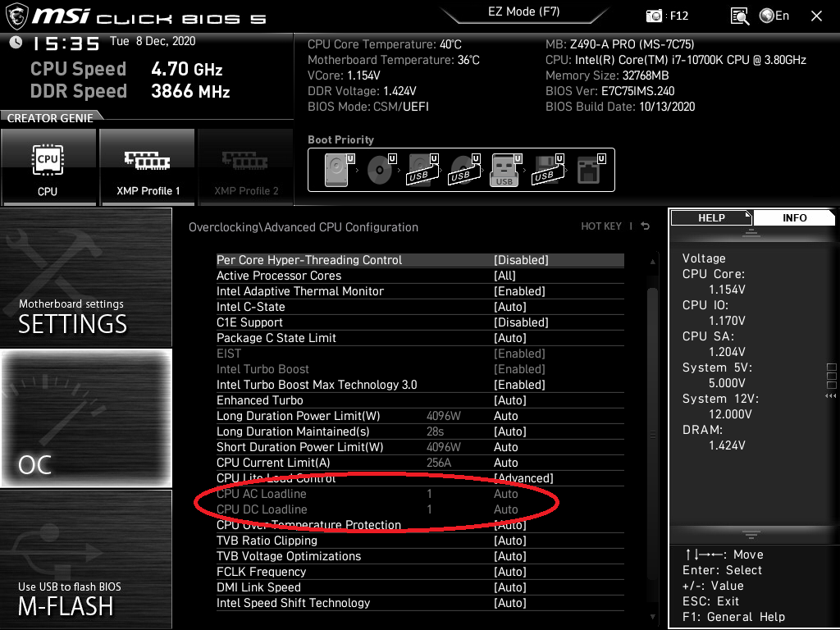Viewport: 840px width, 630px height.
Task: Click the BIOS Ver E7C75IMS.240 text
Action: coord(610,91)
